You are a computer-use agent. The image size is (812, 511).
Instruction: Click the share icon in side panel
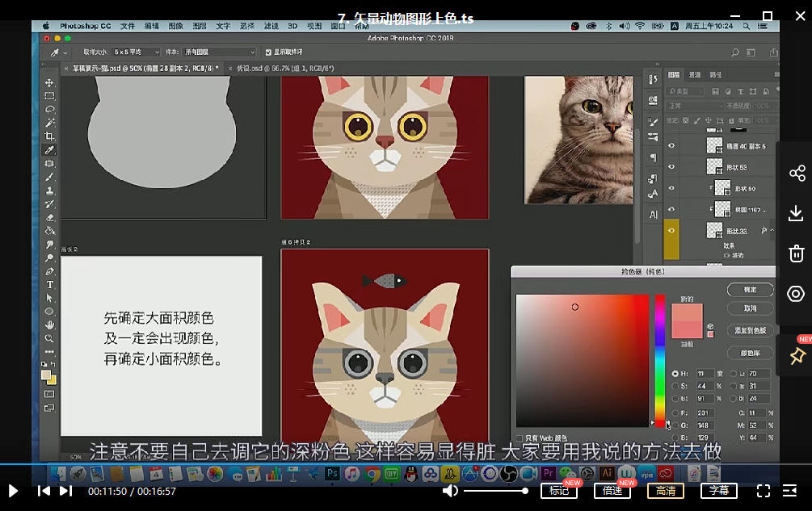point(797,174)
